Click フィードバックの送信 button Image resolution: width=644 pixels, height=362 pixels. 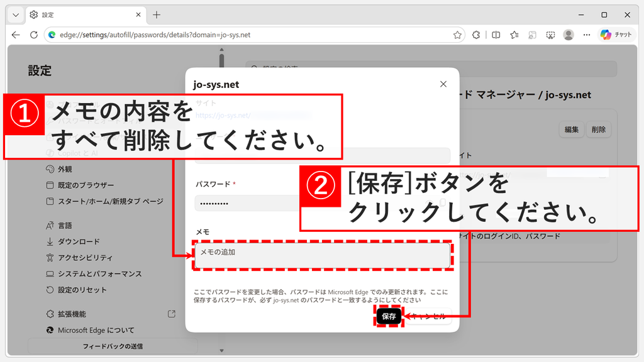[113, 346]
